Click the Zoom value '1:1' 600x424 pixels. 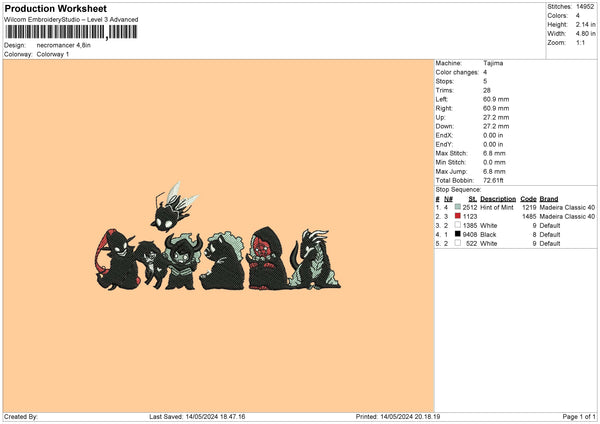point(580,42)
